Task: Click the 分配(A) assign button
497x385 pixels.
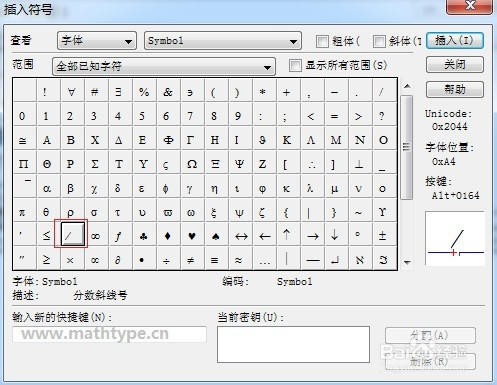Action: (430, 335)
